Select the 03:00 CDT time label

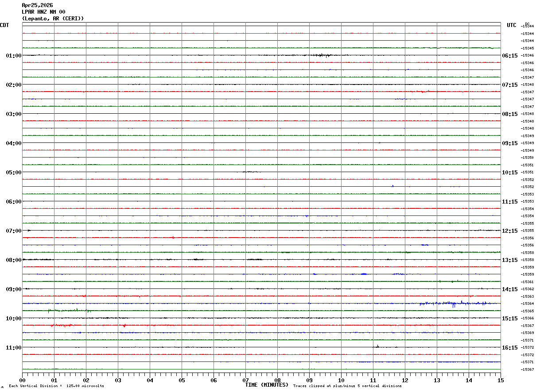[14, 114]
